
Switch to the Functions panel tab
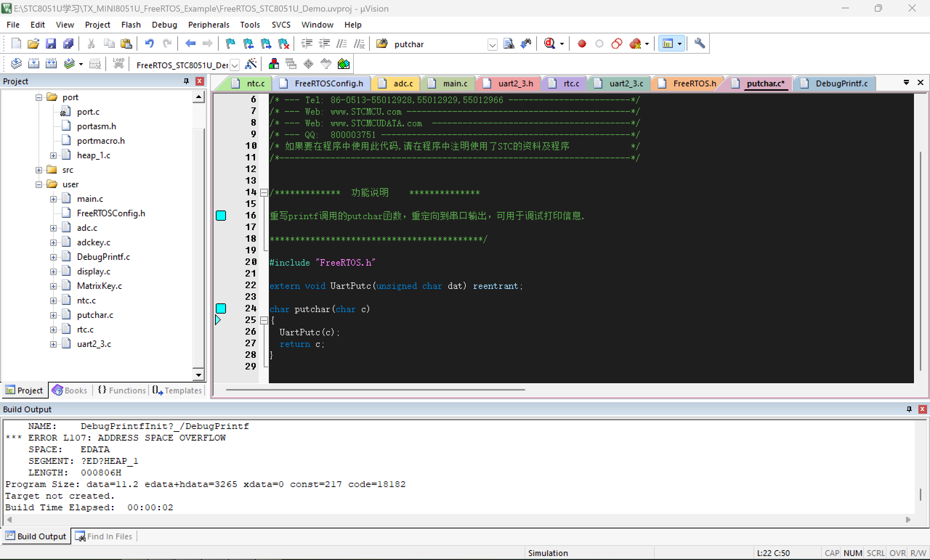[x=122, y=390]
